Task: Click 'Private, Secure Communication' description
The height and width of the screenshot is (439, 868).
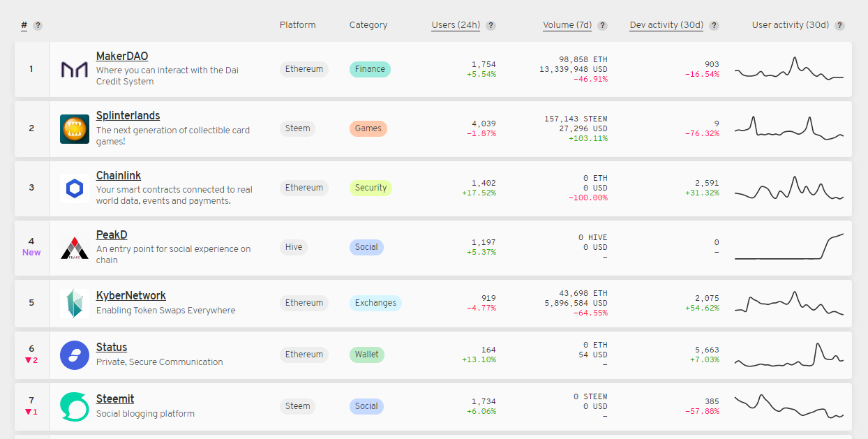Action: point(160,362)
